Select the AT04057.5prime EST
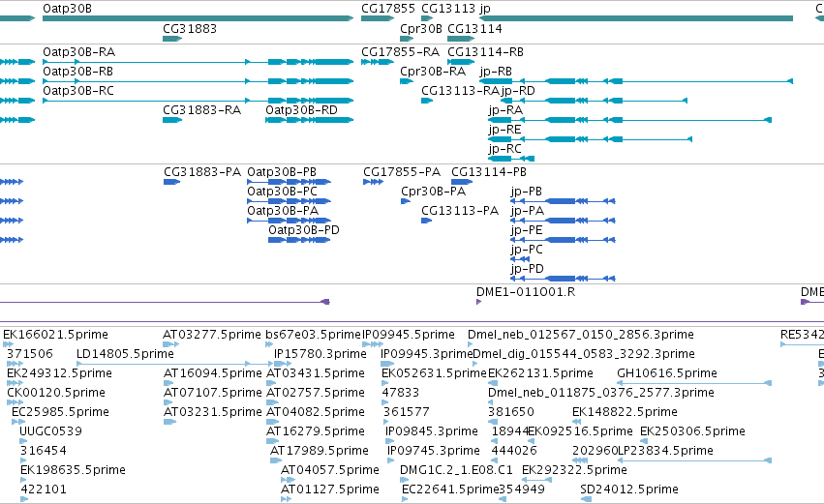824x504 pixels. [286, 480]
